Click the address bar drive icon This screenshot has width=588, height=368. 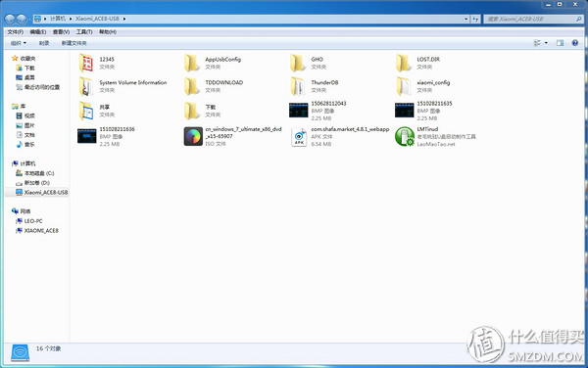[37, 19]
